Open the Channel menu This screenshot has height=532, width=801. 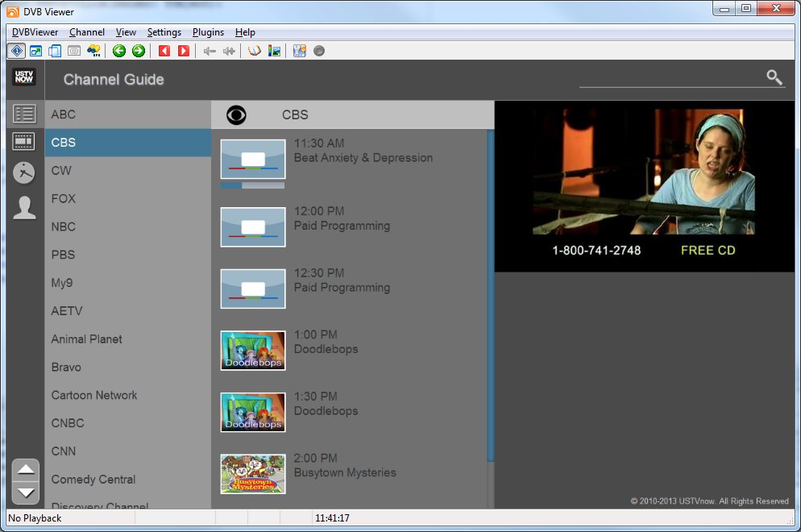tap(87, 32)
